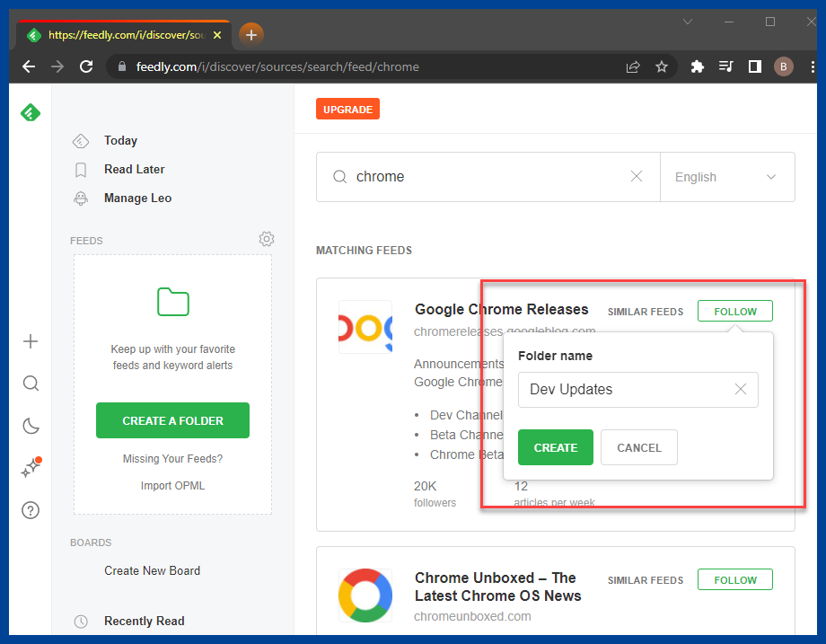Click CREATE in folder popup

click(x=555, y=447)
